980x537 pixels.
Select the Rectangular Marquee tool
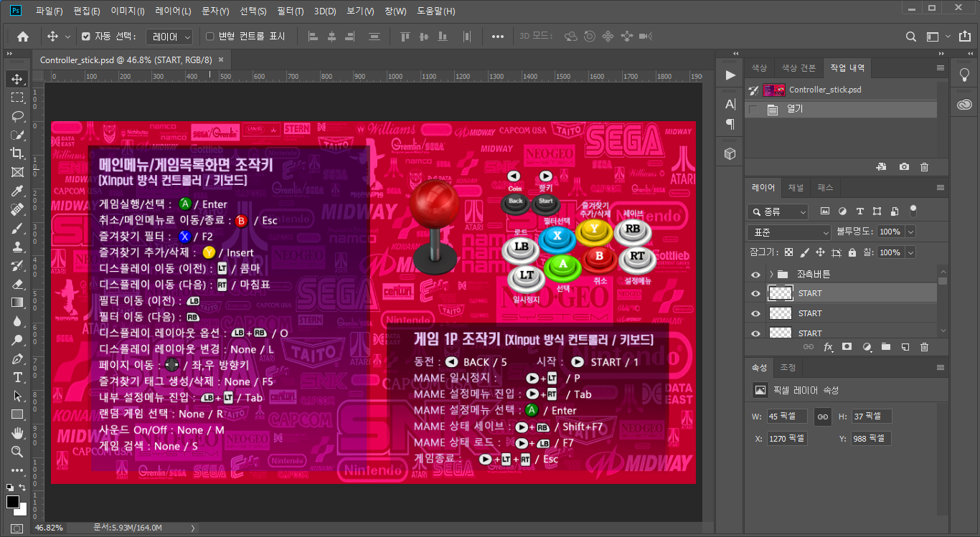tap(17, 98)
